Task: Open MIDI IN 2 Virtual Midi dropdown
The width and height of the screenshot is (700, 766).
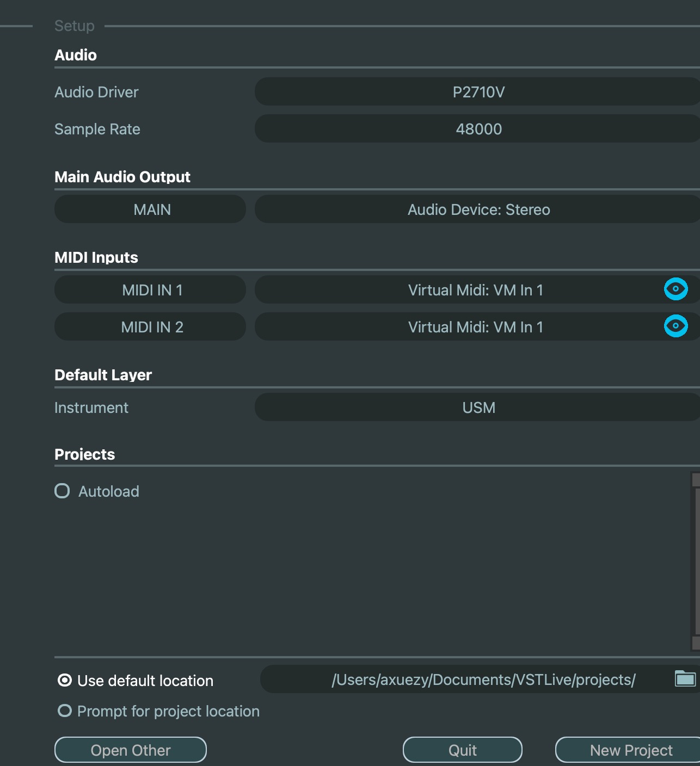Action: click(x=457, y=327)
